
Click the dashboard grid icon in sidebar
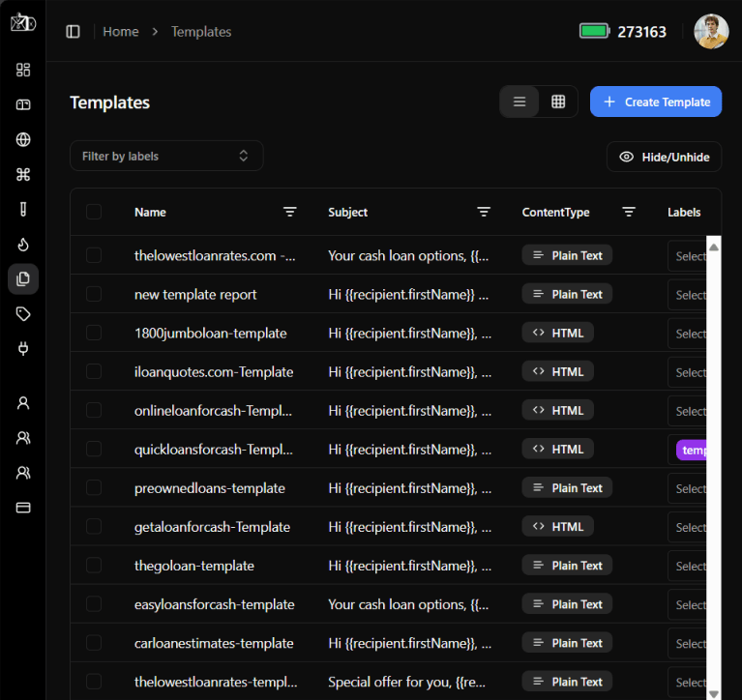tap(23, 70)
